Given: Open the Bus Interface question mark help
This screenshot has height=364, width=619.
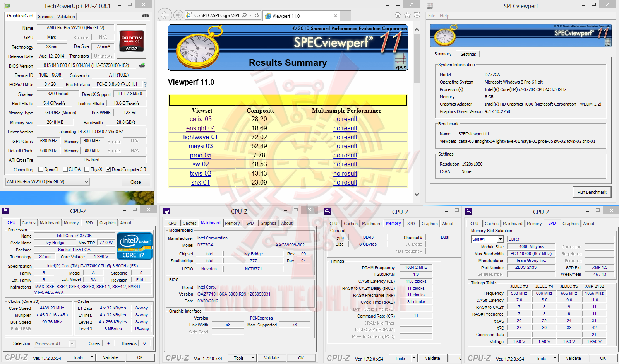Looking at the screenshot, I should click(x=145, y=84).
